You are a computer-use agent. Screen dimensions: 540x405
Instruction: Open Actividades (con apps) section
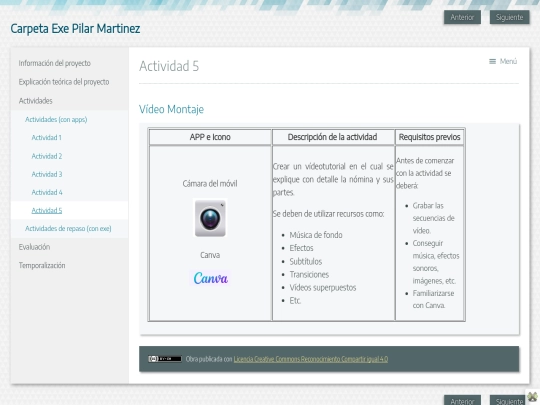[56, 120]
